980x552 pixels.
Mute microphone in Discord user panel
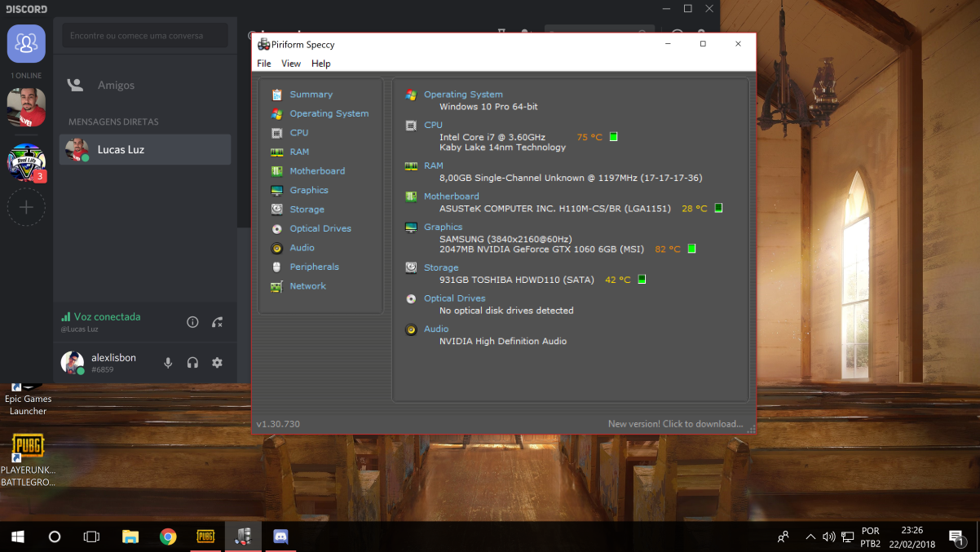click(168, 363)
